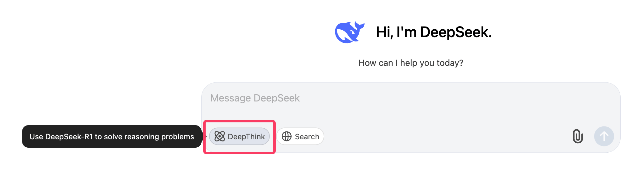Enable the Search web toggle
This screenshot has width=644, height=182.
300,136
